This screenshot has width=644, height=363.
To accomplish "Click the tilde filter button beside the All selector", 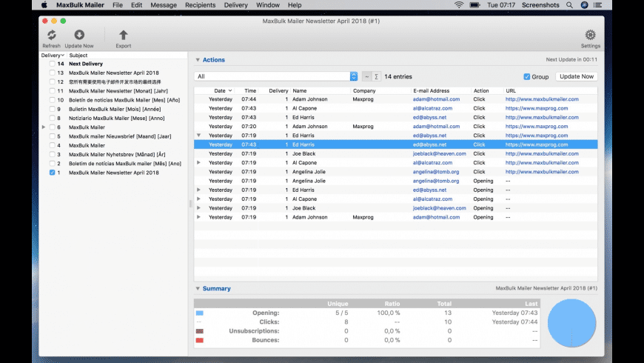I will (x=366, y=76).
